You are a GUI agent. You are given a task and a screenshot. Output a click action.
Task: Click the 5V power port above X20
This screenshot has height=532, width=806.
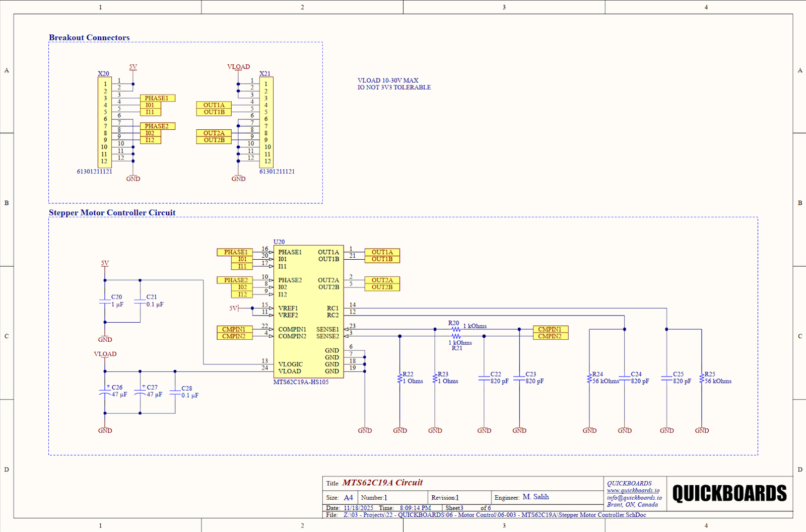point(133,67)
